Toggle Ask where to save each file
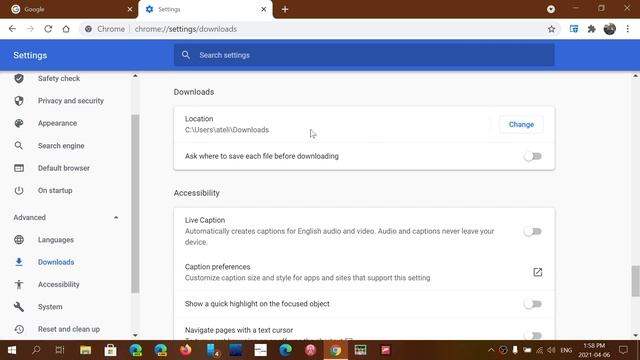The width and height of the screenshot is (640, 360). point(533,156)
